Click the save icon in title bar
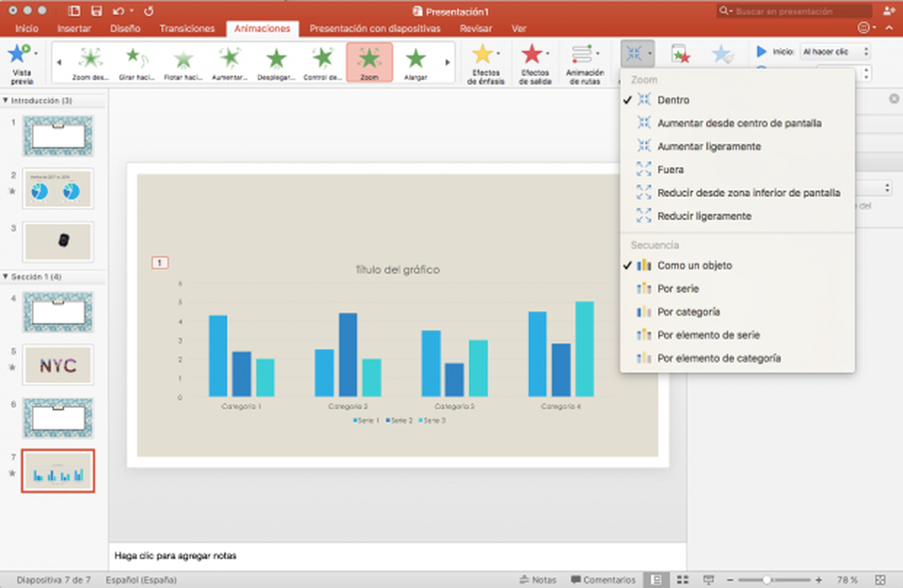 [x=96, y=11]
